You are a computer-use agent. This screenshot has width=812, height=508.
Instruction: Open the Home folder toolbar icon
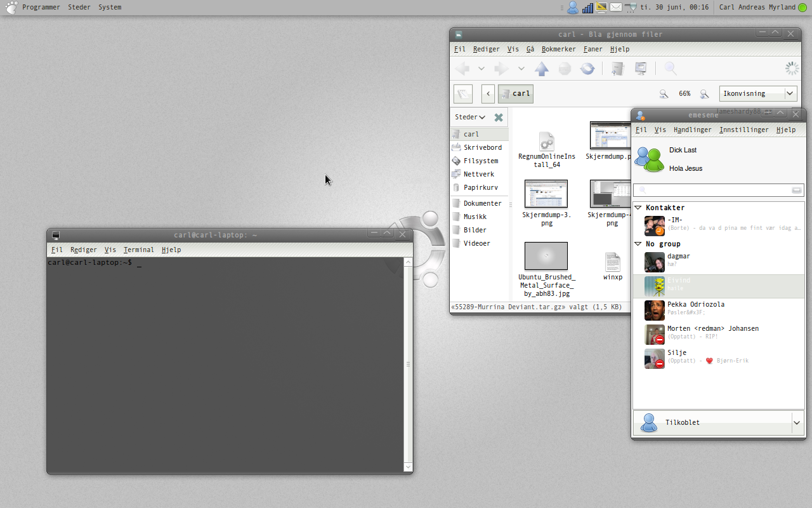coord(617,69)
